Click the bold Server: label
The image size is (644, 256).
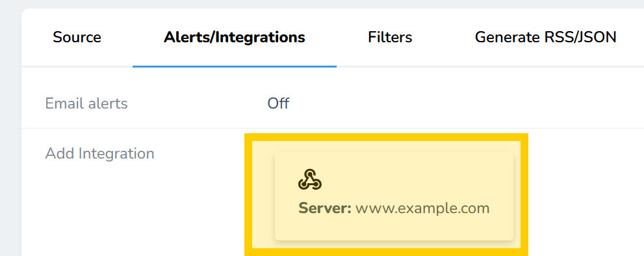324,209
